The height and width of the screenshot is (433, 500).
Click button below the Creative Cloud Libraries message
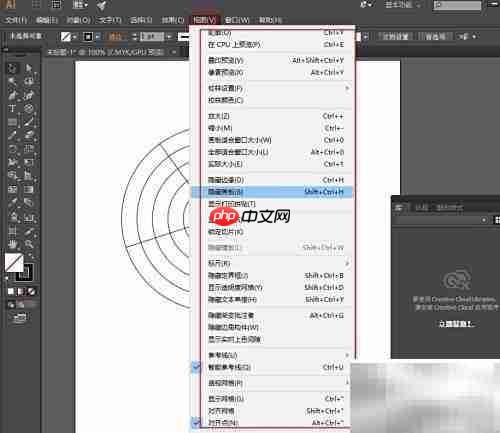[456, 324]
